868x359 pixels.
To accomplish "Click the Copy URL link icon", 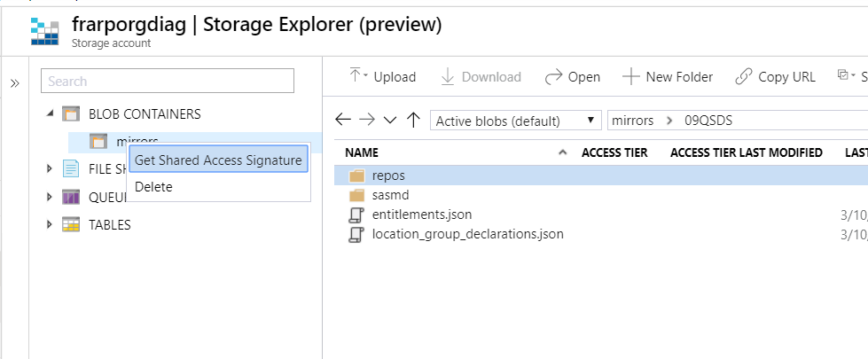I will [744, 77].
